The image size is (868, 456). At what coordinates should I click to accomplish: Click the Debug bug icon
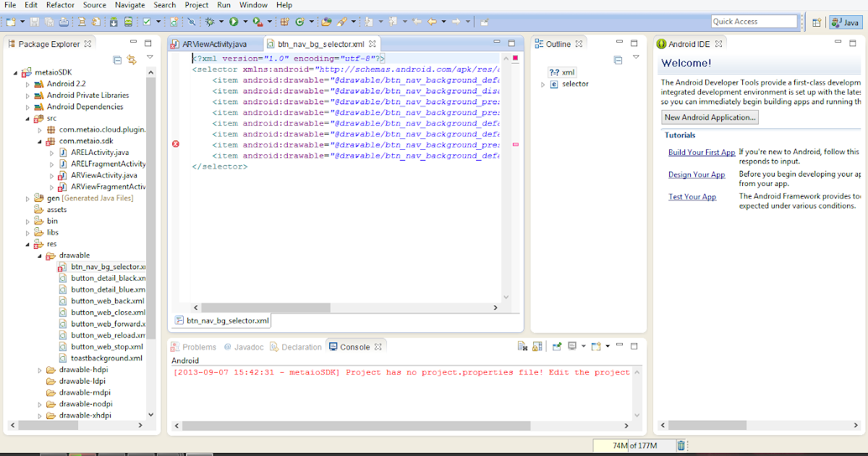[x=210, y=22]
